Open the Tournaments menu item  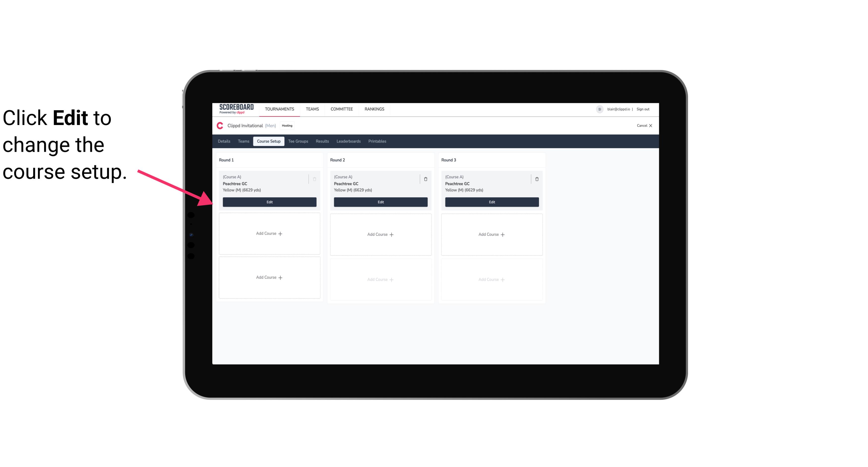[x=280, y=109]
